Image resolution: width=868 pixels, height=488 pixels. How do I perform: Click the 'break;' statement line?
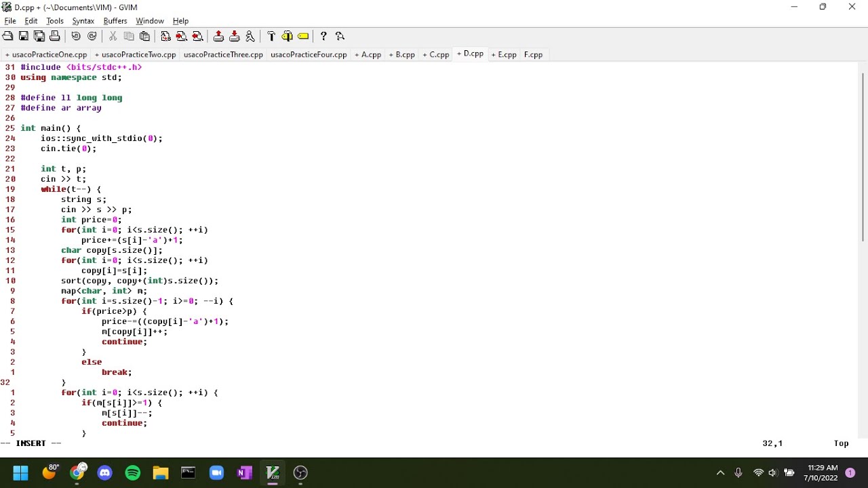click(117, 372)
